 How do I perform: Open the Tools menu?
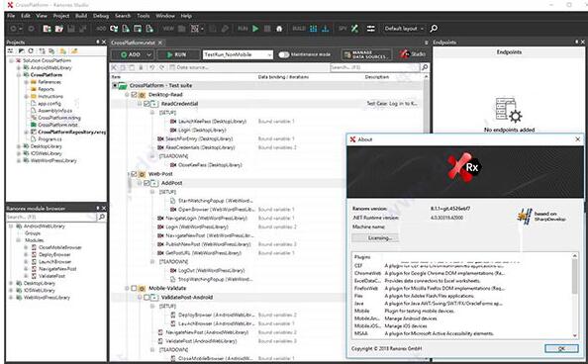point(143,16)
